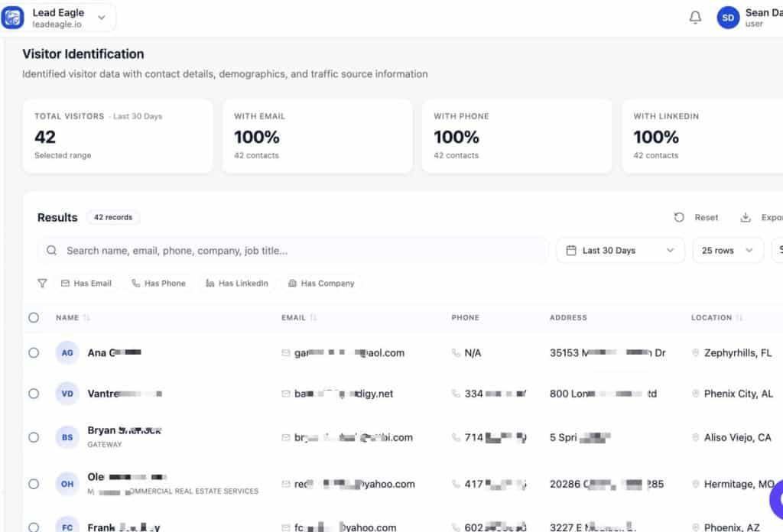Click the Phone column header

tap(465, 317)
